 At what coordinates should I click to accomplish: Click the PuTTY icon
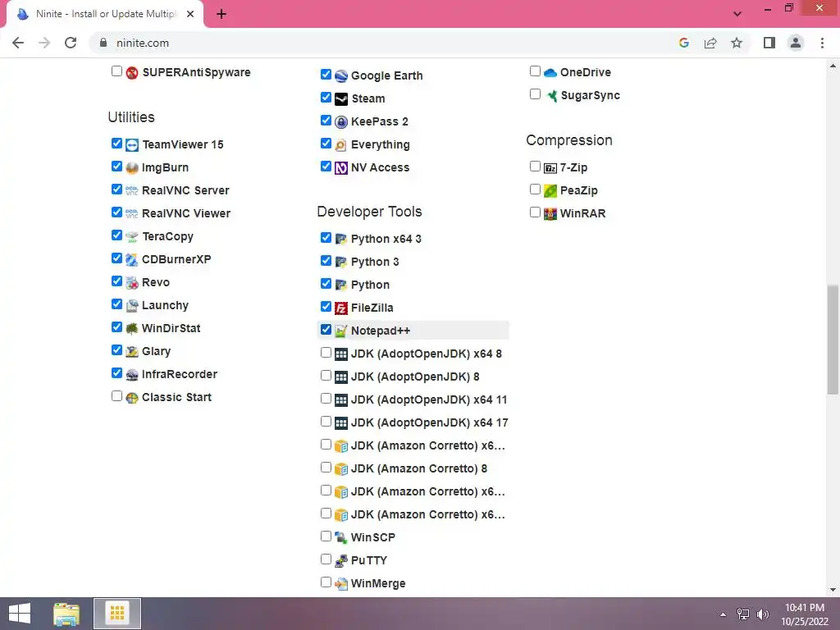341,561
